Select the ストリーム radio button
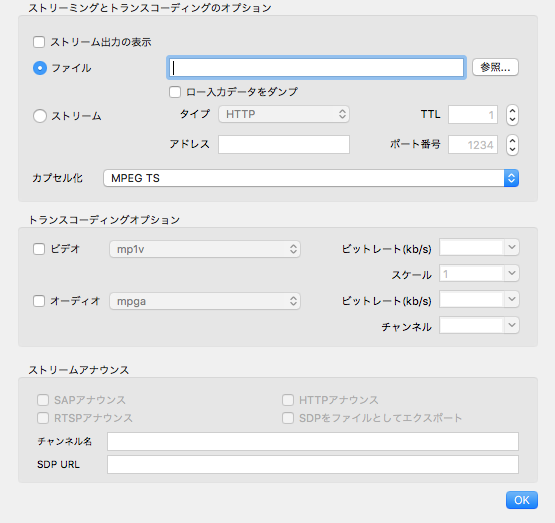Image resolution: width=555 pixels, height=523 pixels. 40,116
